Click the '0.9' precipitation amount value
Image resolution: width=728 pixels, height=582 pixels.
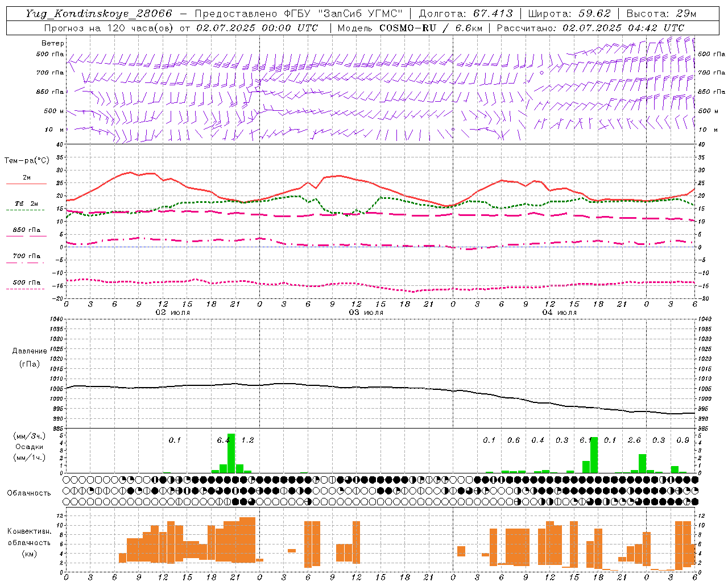click(682, 440)
